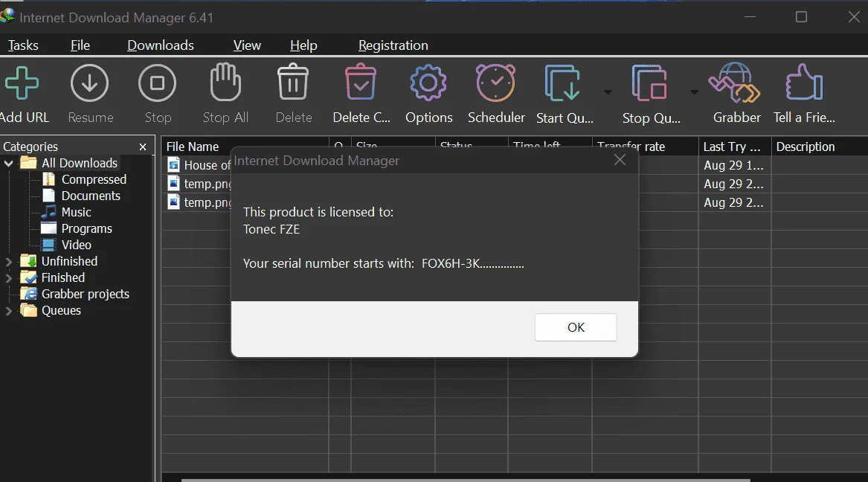Click the Stop All hand icon

point(225,82)
